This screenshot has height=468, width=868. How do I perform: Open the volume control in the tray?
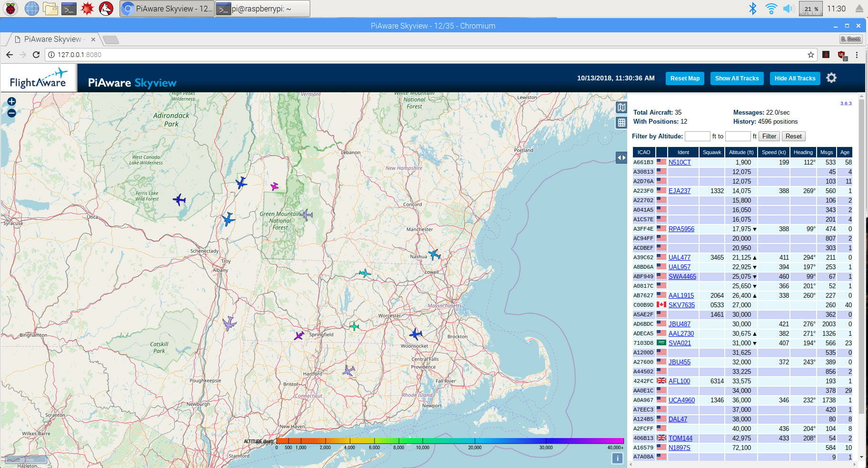pos(788,8)
